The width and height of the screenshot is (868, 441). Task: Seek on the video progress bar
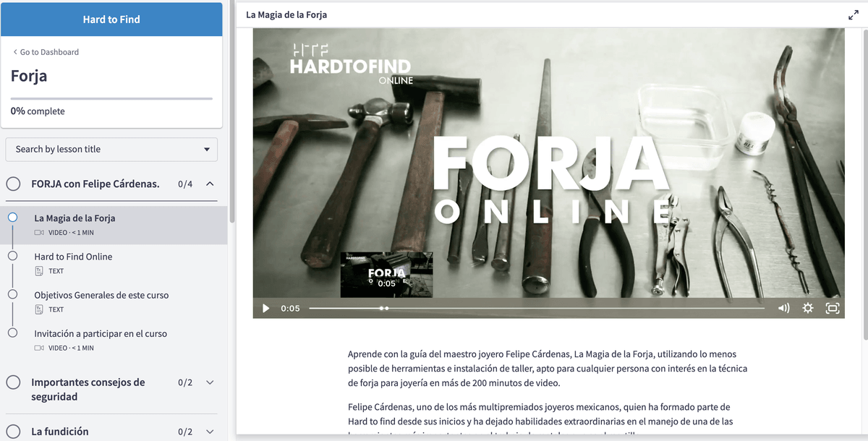(x=537, y=308)
